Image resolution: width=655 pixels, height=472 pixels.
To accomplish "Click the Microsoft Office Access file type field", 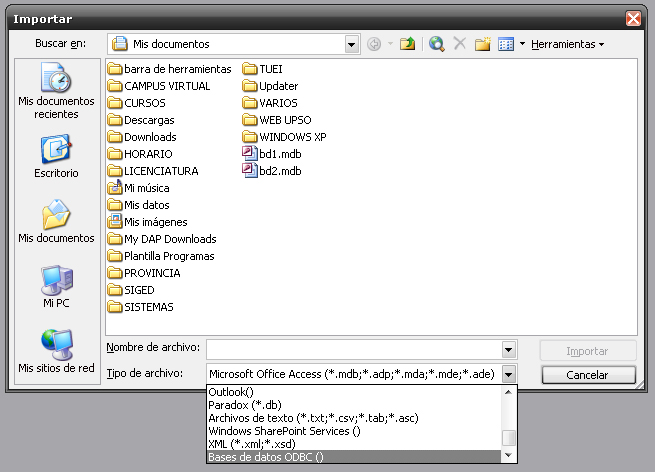I will pos(354,374).
